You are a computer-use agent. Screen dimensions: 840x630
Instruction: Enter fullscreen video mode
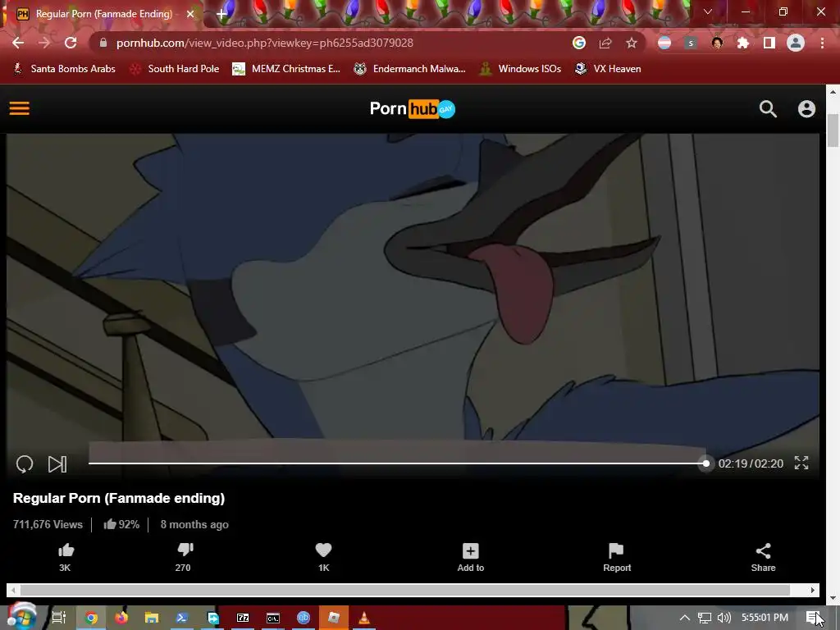tap(801, 463)
